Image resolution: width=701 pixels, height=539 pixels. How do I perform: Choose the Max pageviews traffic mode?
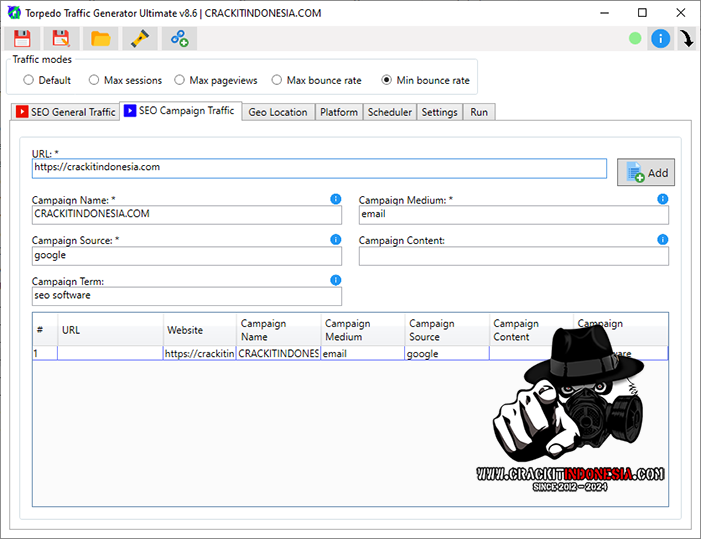tap(180, 80)
